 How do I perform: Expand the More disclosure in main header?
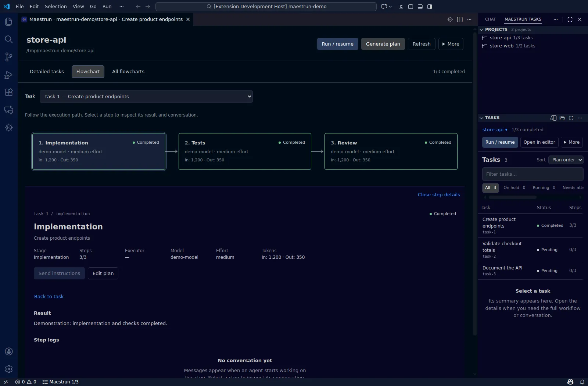[x=451, y=44]
